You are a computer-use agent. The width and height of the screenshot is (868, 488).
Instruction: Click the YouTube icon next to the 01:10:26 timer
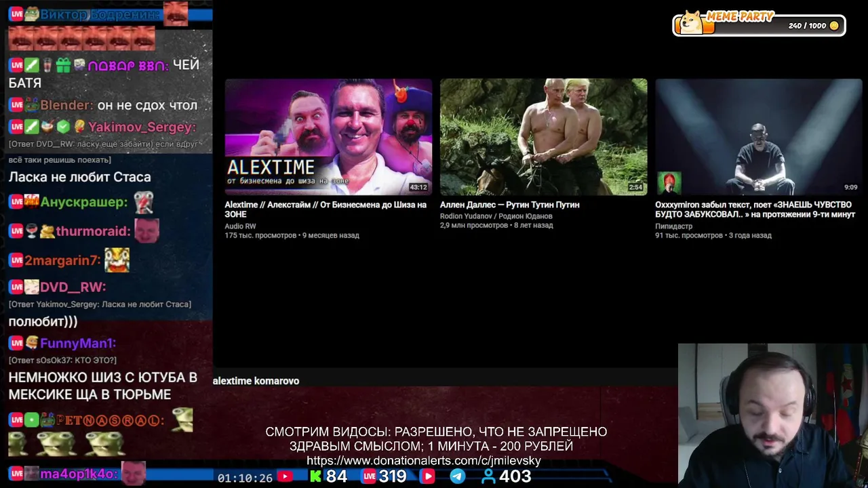coord(285,476)
